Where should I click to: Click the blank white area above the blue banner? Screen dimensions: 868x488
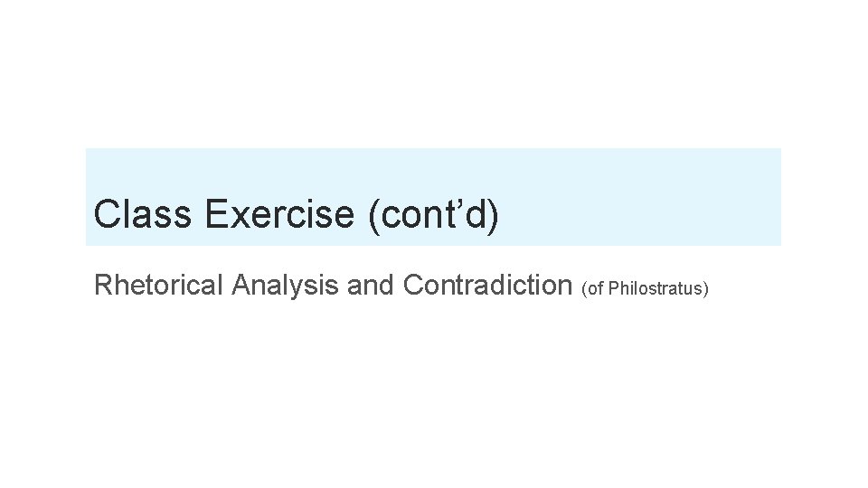(x=434, y=72)
